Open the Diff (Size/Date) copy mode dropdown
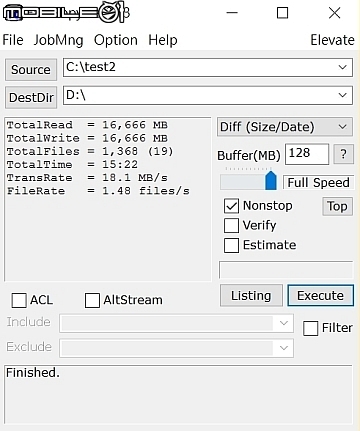The image size is (360, 431). [285, 127]
